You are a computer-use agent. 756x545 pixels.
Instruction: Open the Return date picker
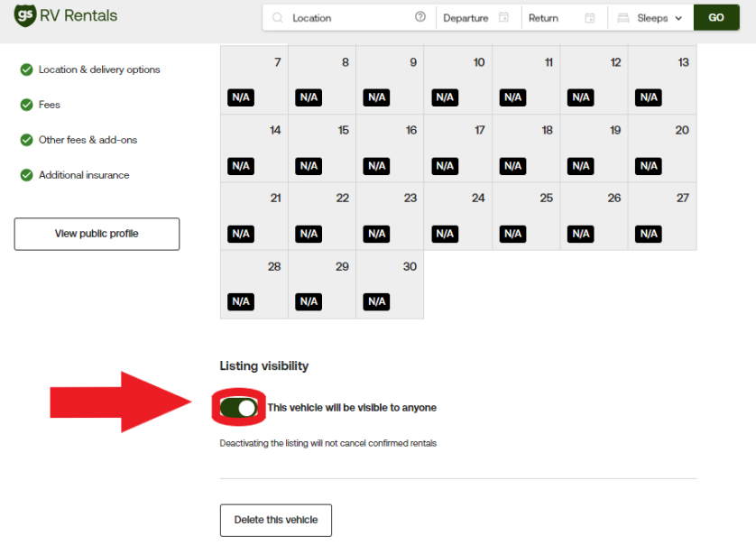click(x=543, y=18)
